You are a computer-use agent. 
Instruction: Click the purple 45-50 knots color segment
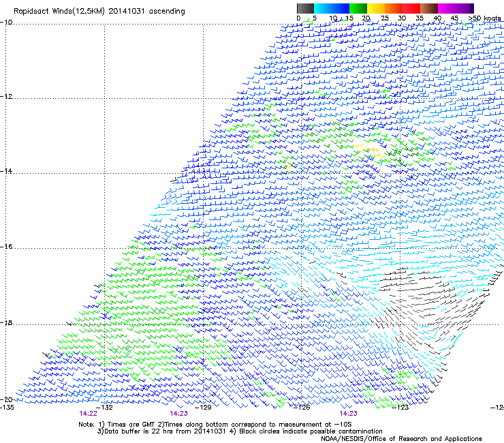464,8
